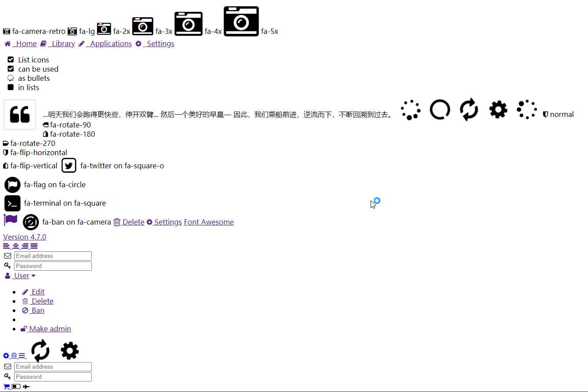Click the large refresh arrows icon at bottom
The height and width of the screenshot is (392, 588).
[x=40, y=350]
